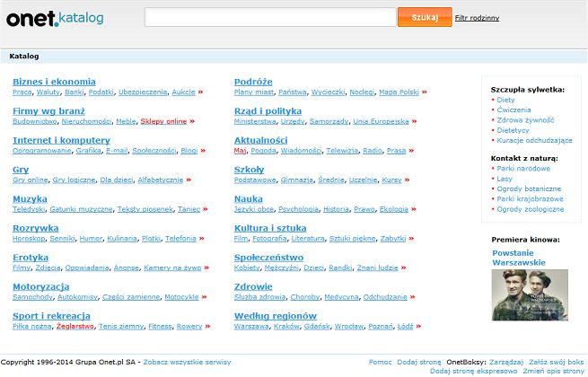Expand more Podróże subcategories arrow
The image size is (588, 377).
(x=425, y=92)
